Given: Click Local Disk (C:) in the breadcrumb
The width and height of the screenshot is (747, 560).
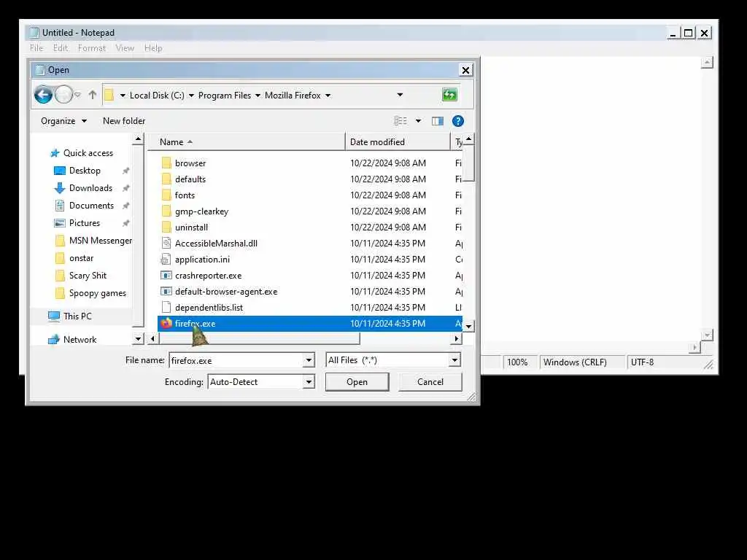Looking at the screenshot, I should pos(157,96).
